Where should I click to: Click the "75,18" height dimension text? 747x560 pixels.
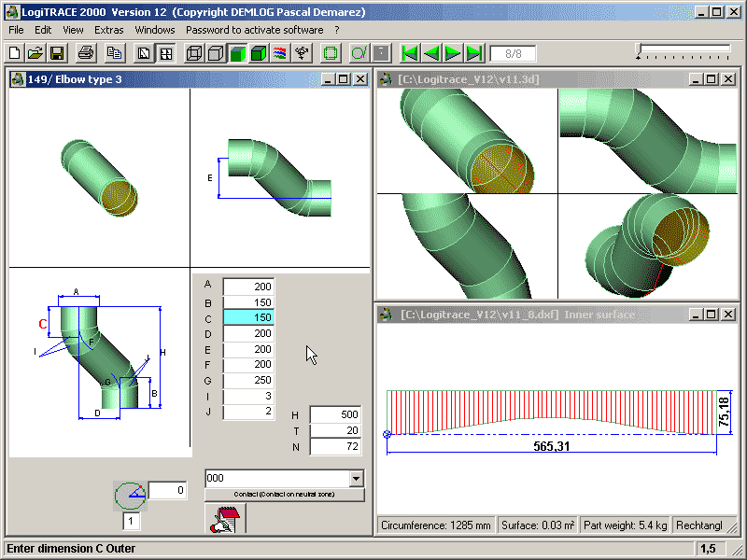click(725, 413)
